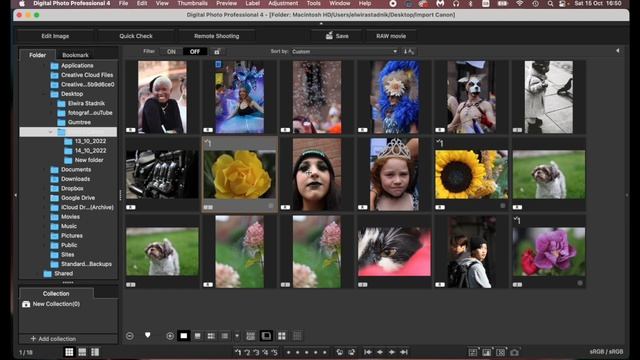The height and width of the screenshot is (360, 640).
Task: Turn the filter ON
Action: click(x=171, y=51)
